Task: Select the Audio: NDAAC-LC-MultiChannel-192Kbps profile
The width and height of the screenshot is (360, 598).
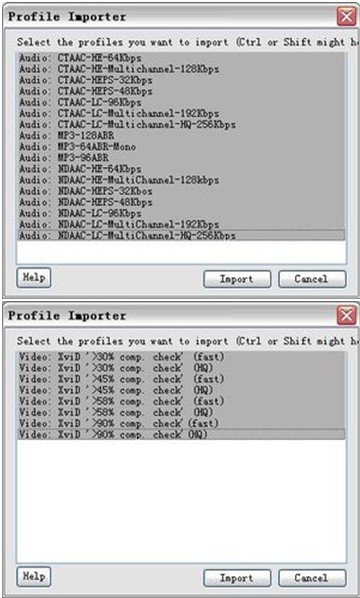Action: click(180, 224)
